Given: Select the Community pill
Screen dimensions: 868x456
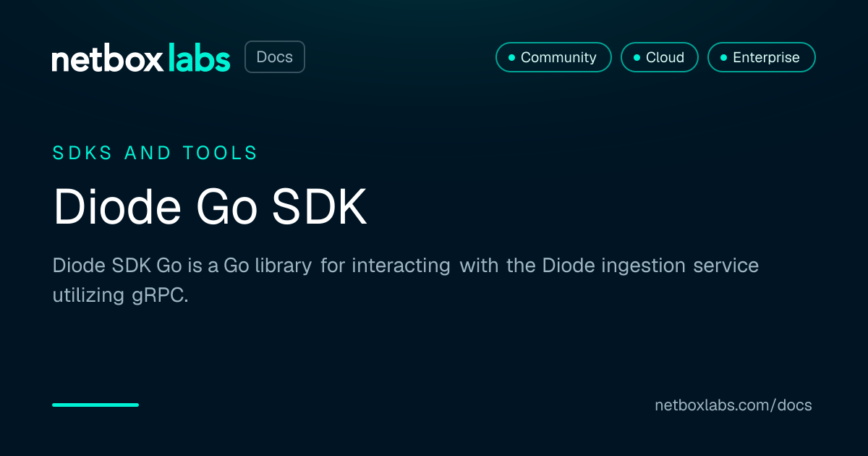Looking at the screenshot, I should point(553,57).
